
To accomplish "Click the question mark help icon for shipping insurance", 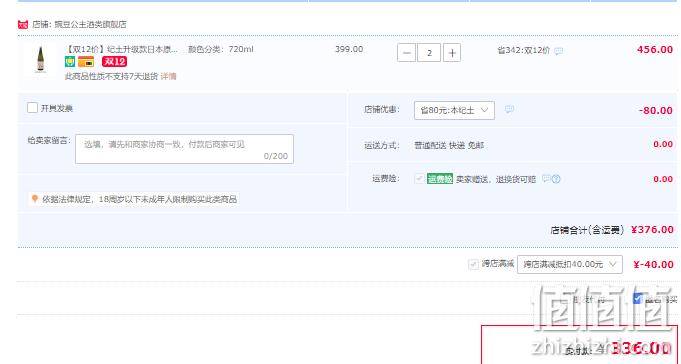I will [x=556, y=179].
